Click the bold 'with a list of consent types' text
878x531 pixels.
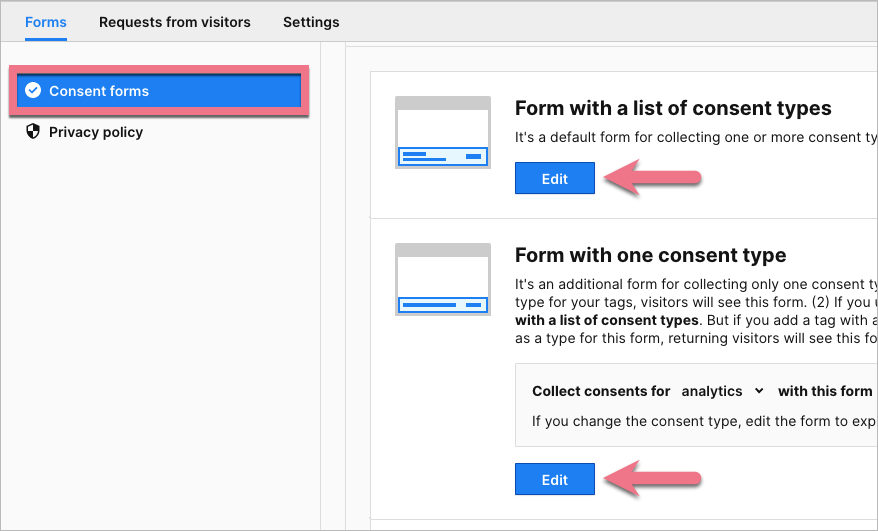607,320
